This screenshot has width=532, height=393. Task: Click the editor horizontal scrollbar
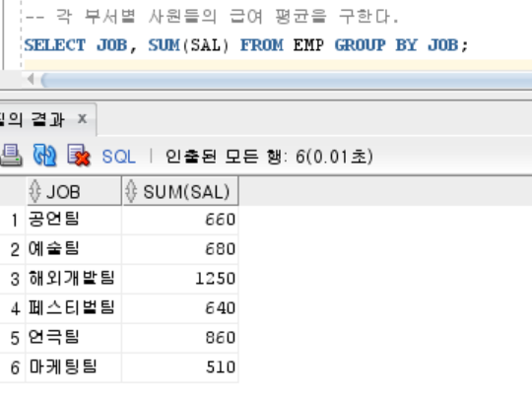point(287,81)
